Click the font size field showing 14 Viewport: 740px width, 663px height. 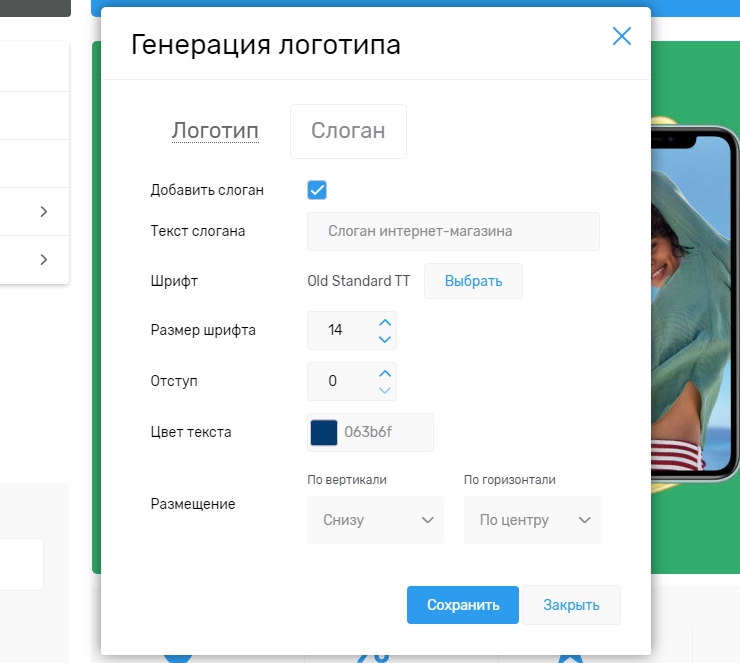(x=338, y=330)
